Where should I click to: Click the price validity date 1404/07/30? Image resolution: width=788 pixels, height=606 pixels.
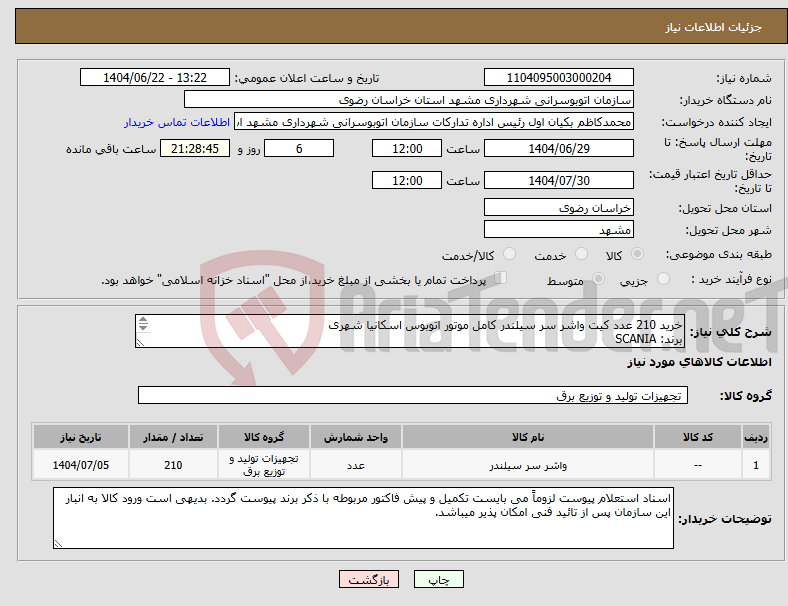pyautogui.click(x=558, y=180)
